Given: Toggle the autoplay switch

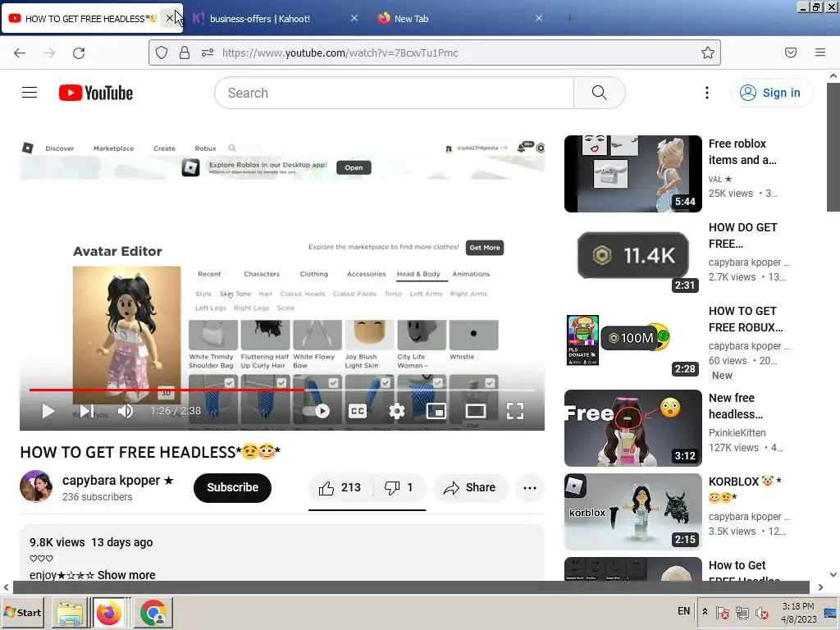Looking at the screenshot, I should click(x=316, y=411).
